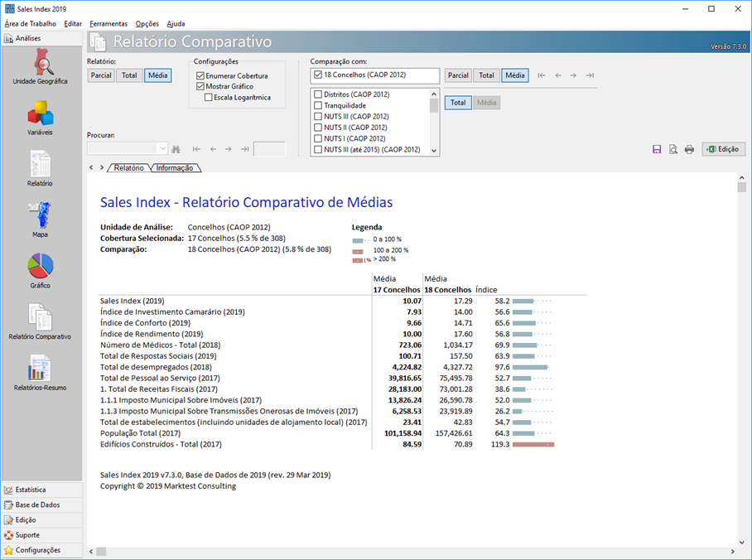
Task: Click the printer icon
Action: point(689,149)
